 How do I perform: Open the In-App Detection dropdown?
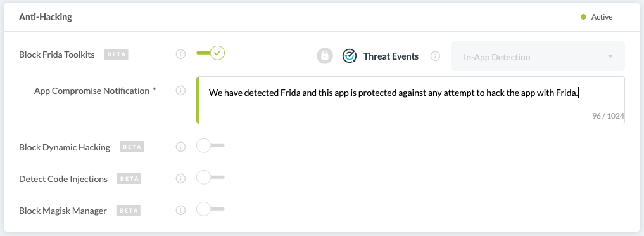(538, 56)
